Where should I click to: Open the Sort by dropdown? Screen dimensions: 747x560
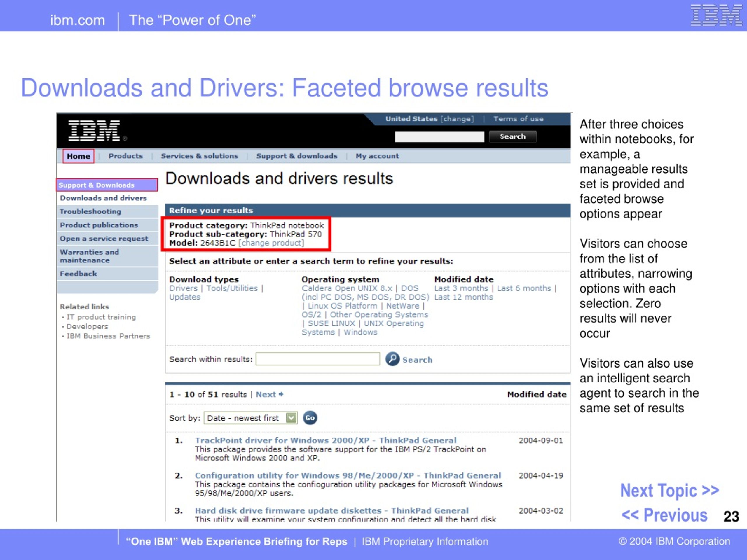pyautogui.click(x=250, y=418)
